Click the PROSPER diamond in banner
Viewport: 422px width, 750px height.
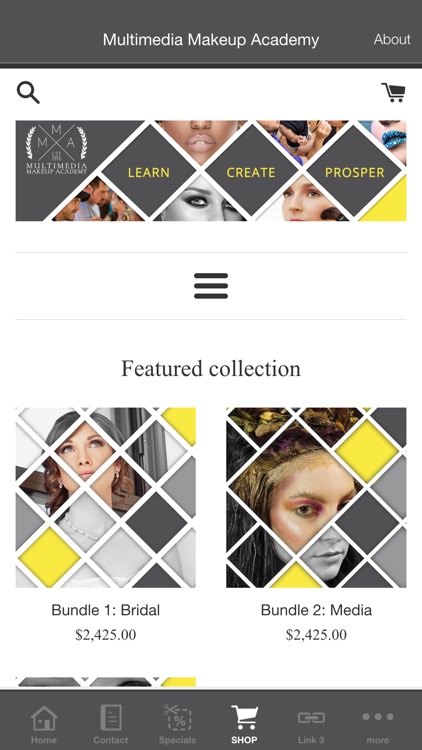click(x=354, y=172)
